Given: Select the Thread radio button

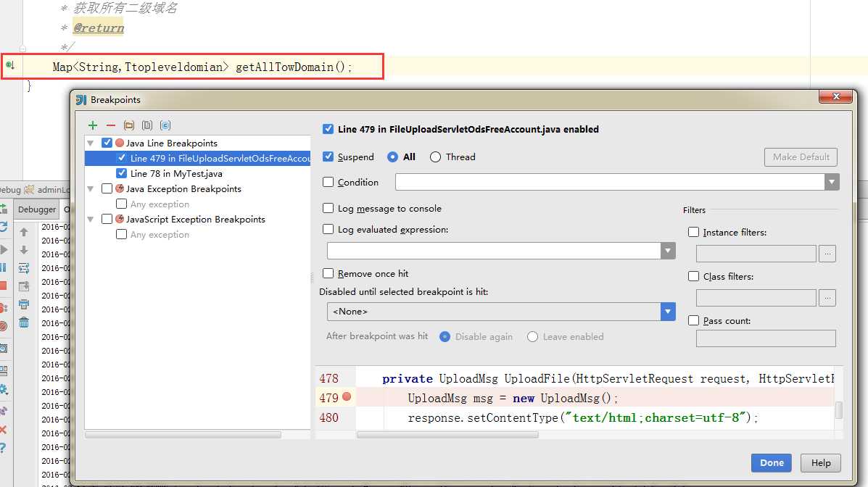Looking at the screenshot, I should coord(436,157).
